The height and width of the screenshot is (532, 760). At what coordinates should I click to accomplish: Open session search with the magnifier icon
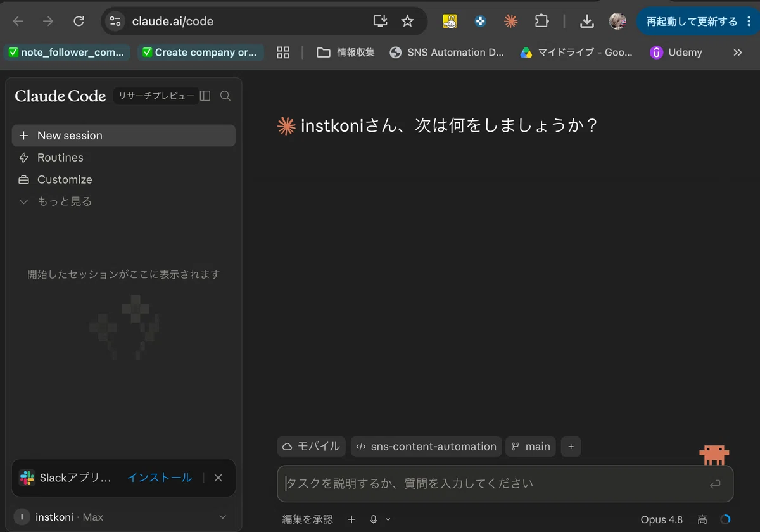coord(225,96)
